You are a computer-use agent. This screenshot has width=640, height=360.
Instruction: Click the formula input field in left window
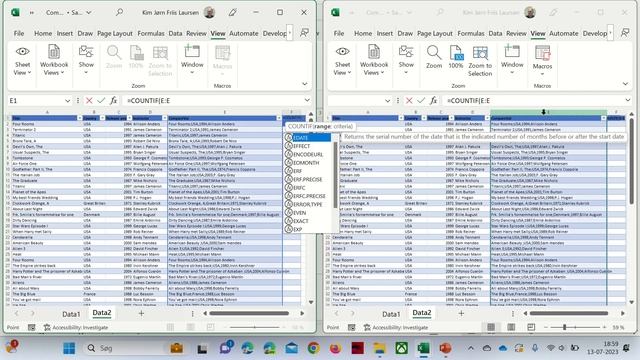[x=212, y=100]
